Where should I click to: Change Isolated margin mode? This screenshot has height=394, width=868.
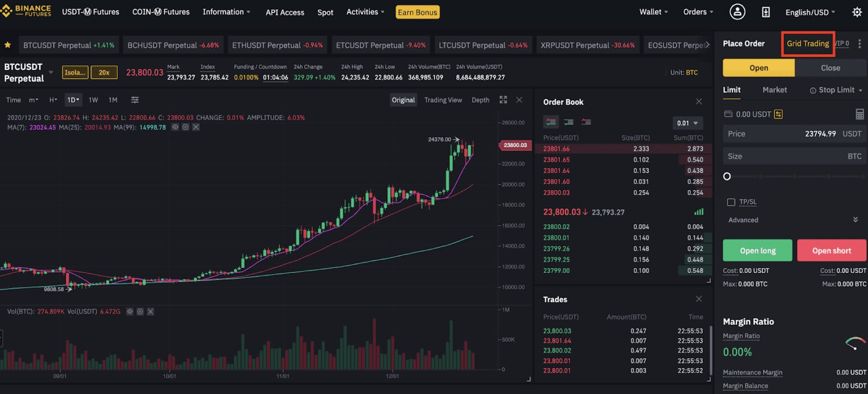click(x=75, y=72)
